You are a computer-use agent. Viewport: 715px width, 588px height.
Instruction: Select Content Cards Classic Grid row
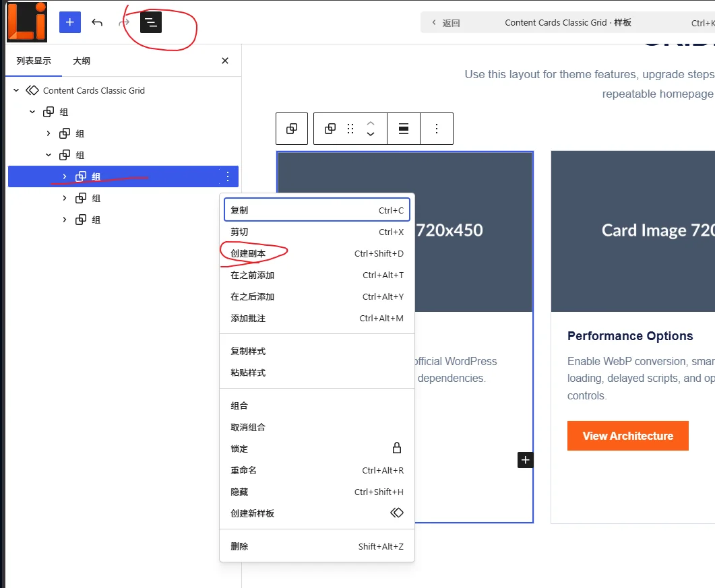(x=123, y=90)
